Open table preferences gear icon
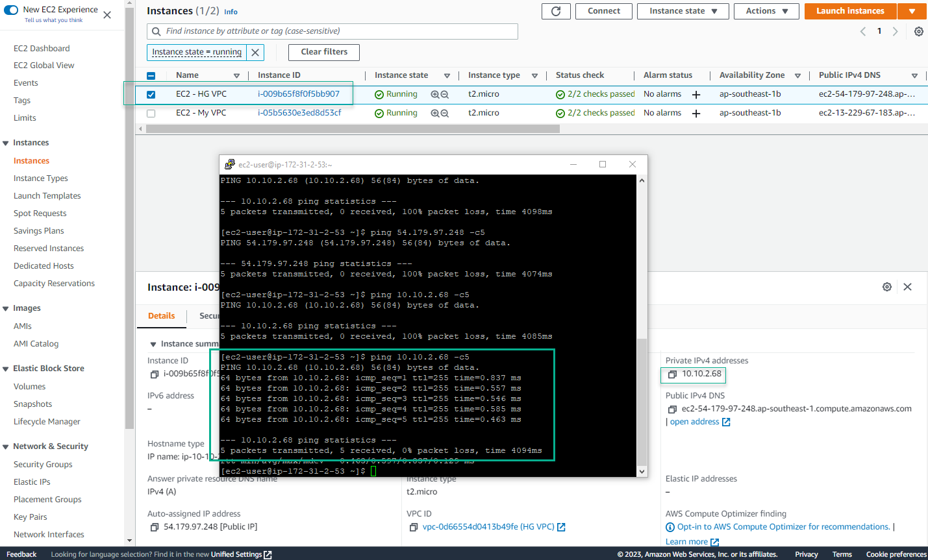Image resolution: width=928 pixels, height=560 pixels. tap(919, 31)
